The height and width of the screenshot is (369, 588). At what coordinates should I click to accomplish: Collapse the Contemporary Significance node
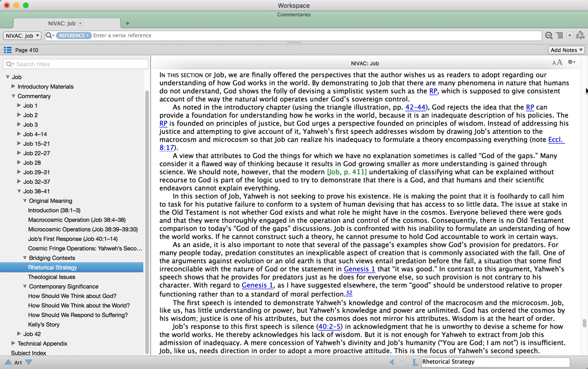(x=25, y=286)
